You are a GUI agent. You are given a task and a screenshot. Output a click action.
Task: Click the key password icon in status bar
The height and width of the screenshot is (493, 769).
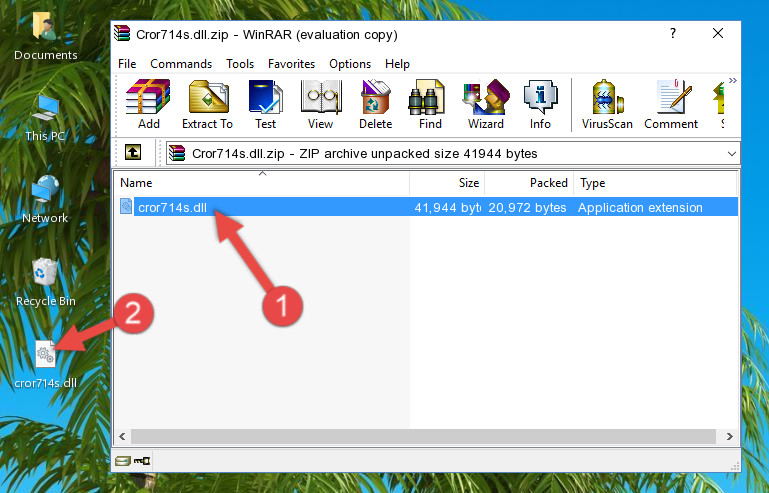click(x=142, y=461)
